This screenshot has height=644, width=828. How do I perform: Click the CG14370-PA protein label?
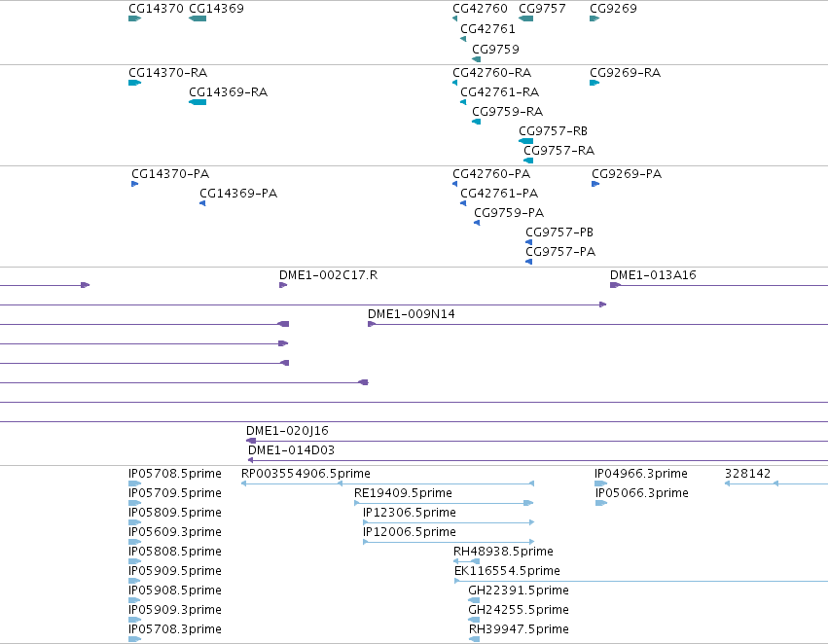170,174
